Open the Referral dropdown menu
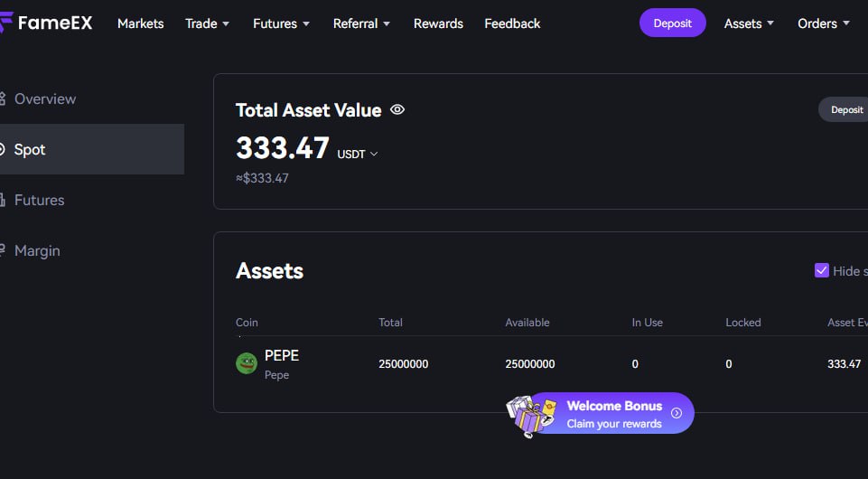The image size is (868, 479). [x=361, y=23]
